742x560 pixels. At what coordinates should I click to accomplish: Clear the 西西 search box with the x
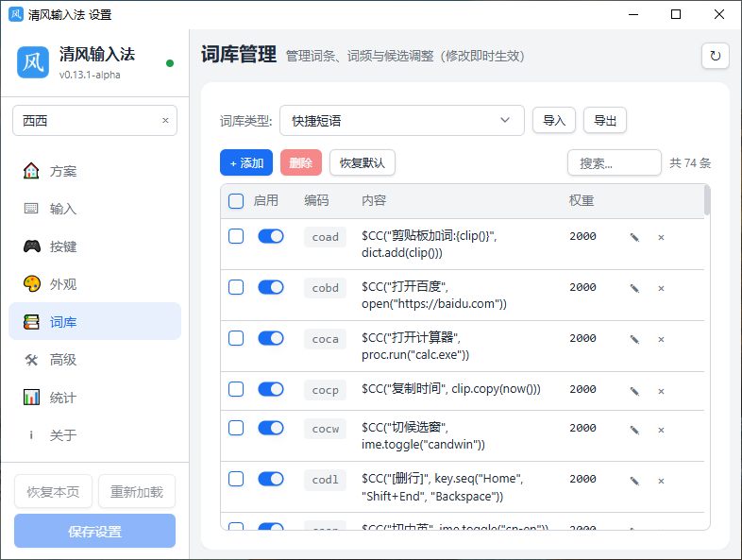(165, 120)
